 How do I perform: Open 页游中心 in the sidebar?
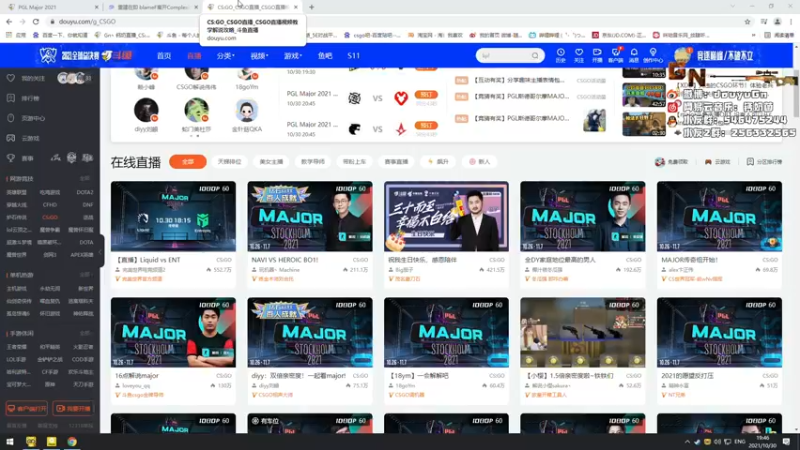pos(27,118)
